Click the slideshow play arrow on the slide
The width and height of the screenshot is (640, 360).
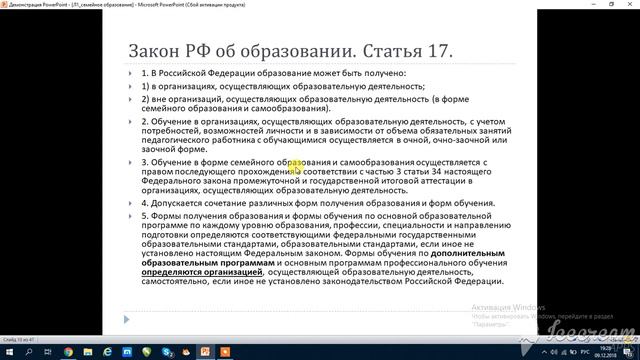(127, 320)
